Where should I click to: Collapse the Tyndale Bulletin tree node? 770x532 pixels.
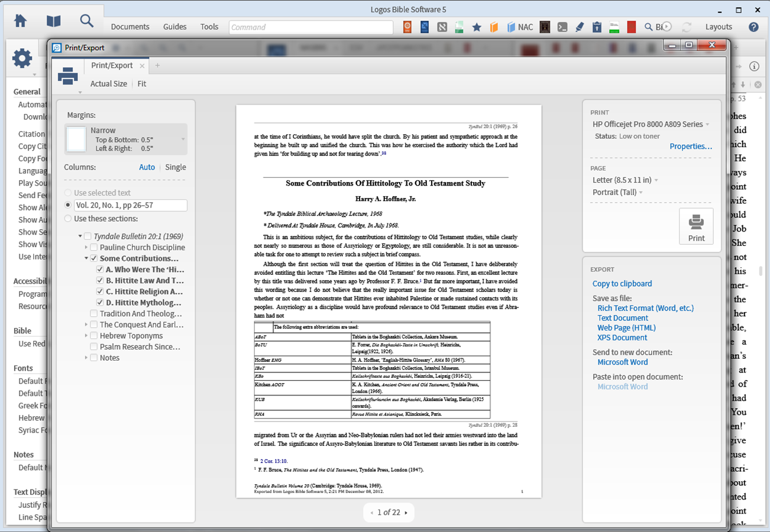tap(80, 236)
